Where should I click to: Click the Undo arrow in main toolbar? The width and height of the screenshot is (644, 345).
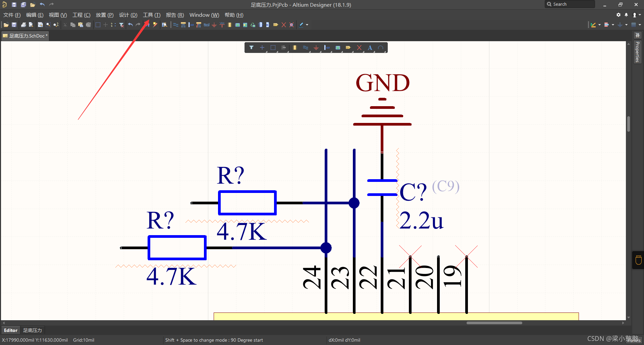coord(130,25)
